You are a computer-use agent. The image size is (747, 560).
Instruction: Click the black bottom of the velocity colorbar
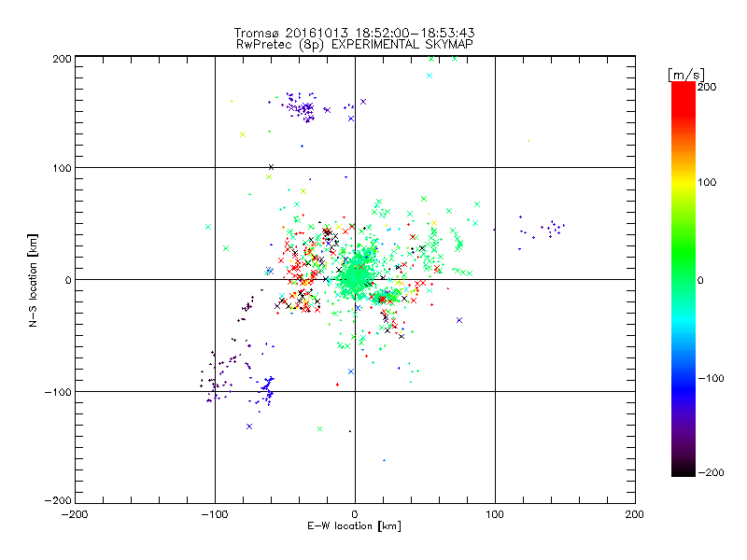tap(684, 469)
